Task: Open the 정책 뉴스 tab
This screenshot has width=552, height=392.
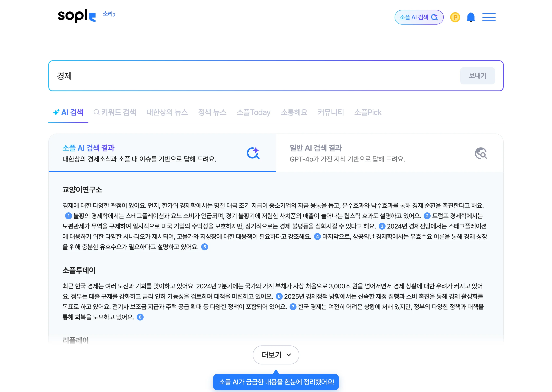Action: (x=212, y=112)
